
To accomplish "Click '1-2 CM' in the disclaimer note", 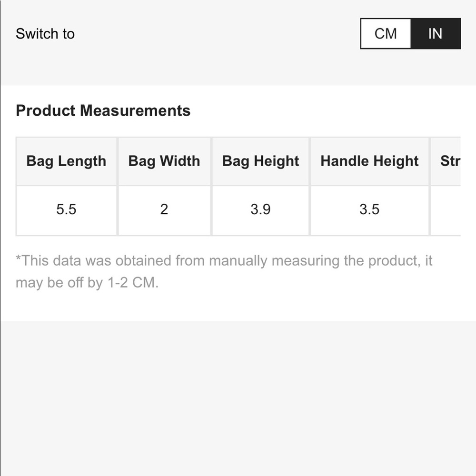I will 131,283.
